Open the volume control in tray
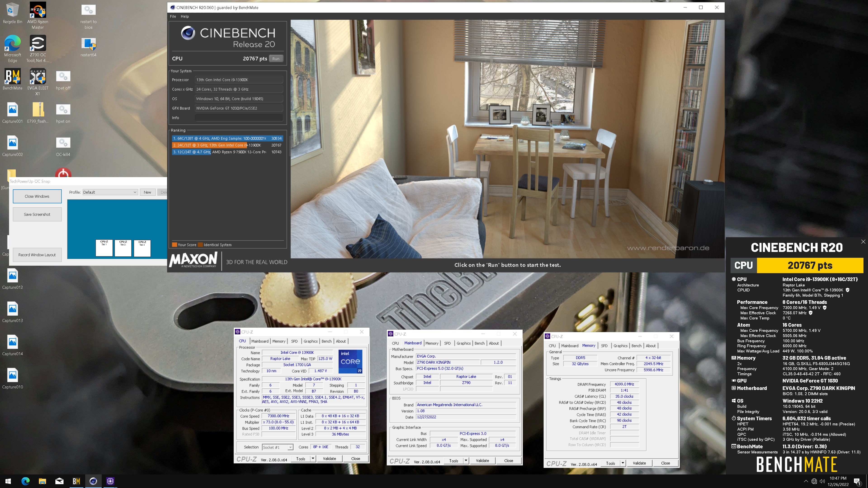 point(823,481)
